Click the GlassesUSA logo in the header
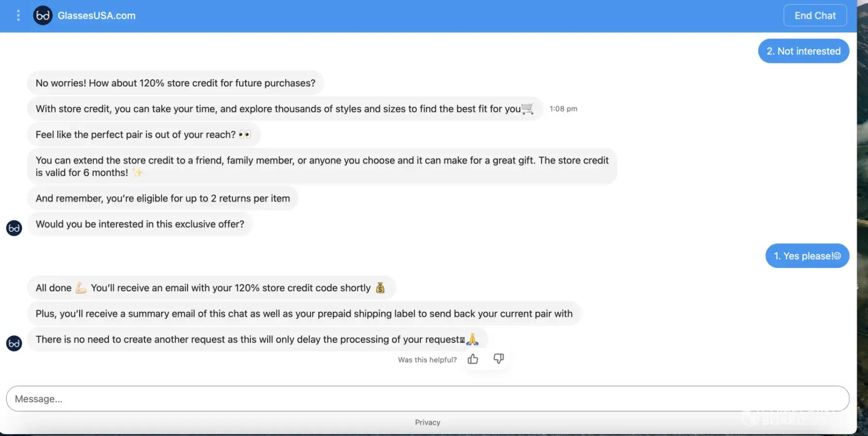The width and height of the screenshot is (868, 436). [x=43, y=15]
